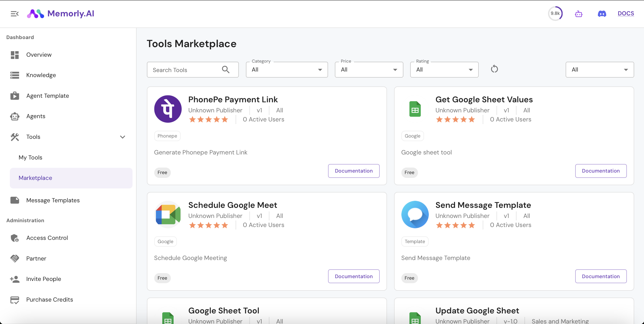Click the Google Sheet Tool icon

(x=168, y=318)
